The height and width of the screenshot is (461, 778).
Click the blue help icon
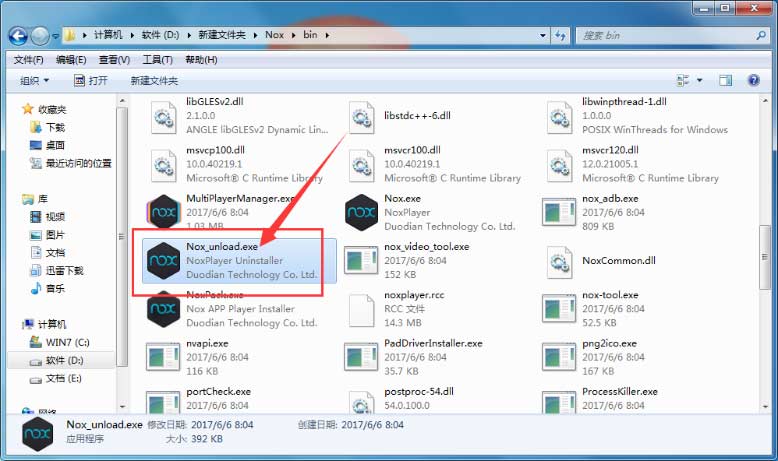[754, 80]
